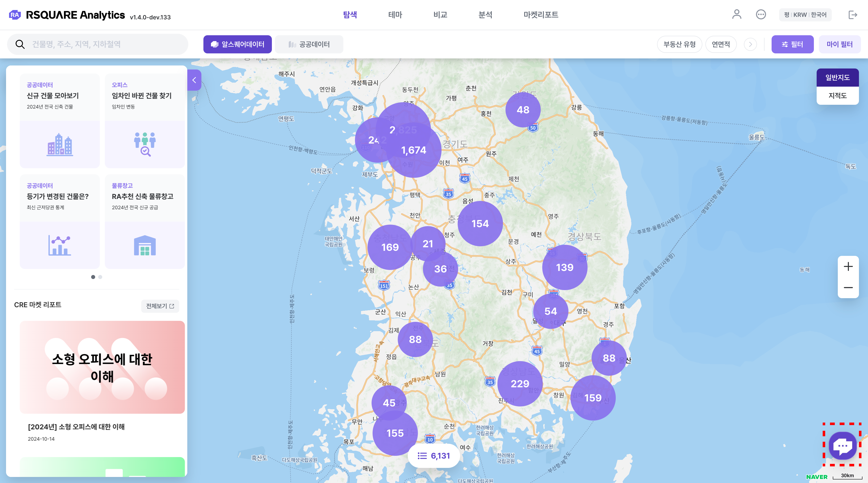Go to second carousel page dot
Screen dimensions: 868x483
[100, 277]
